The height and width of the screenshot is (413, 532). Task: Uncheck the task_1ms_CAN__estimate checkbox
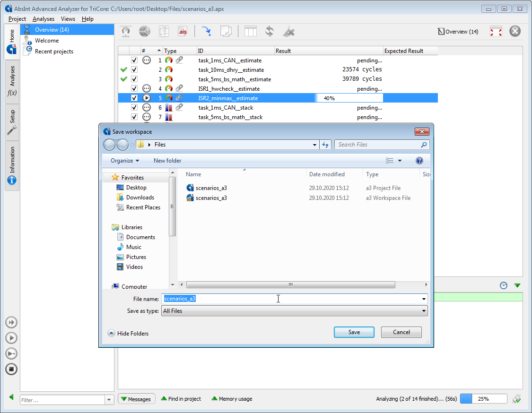click(134, 60)
